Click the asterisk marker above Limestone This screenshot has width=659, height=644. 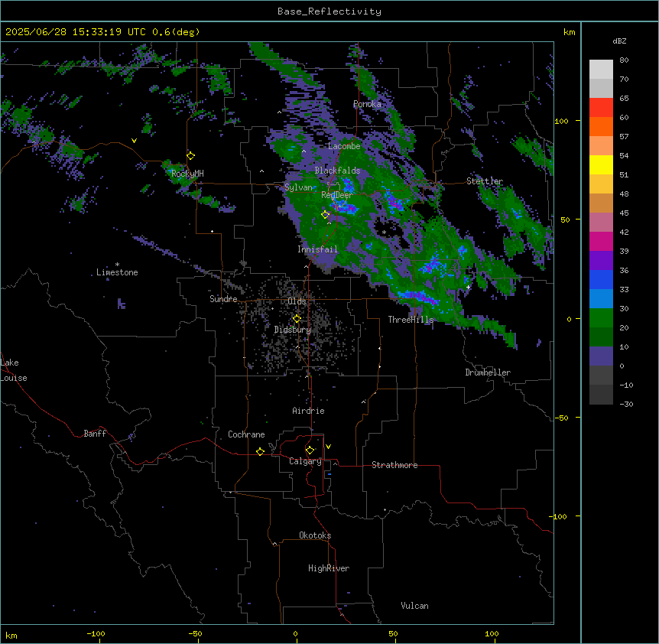[117, 265]
